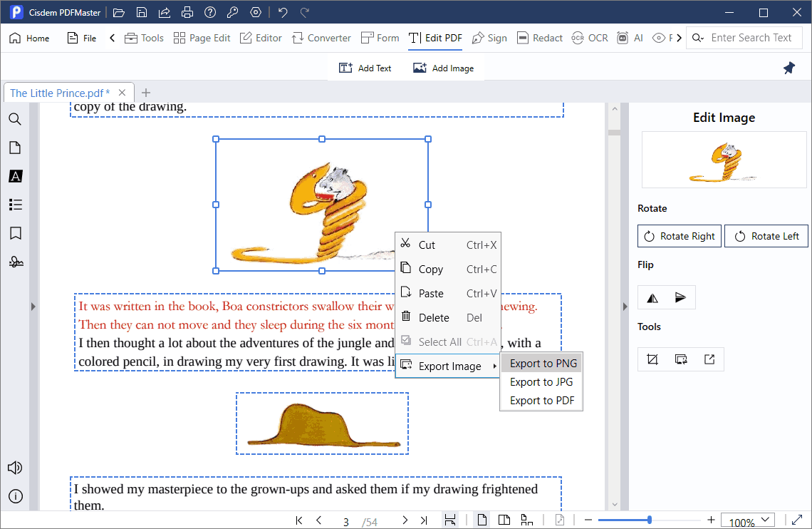Undo the last action
The height and width of the screenshot is (529, 812).
282,12
